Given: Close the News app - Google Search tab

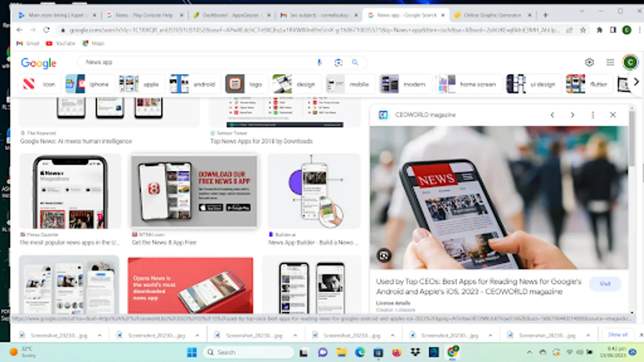Looking at the screenshot, I should (443, 15).
